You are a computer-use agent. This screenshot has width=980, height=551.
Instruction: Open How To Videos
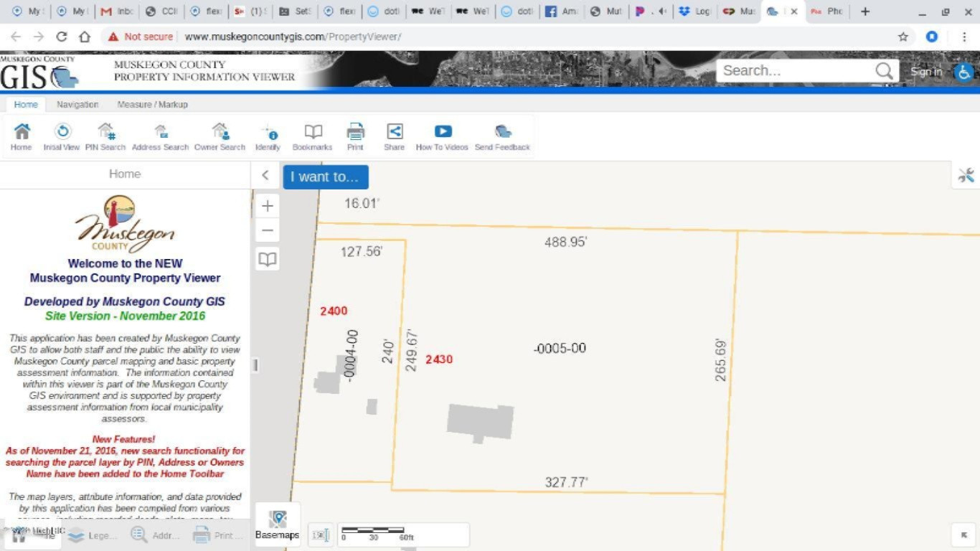pos(442,136)
